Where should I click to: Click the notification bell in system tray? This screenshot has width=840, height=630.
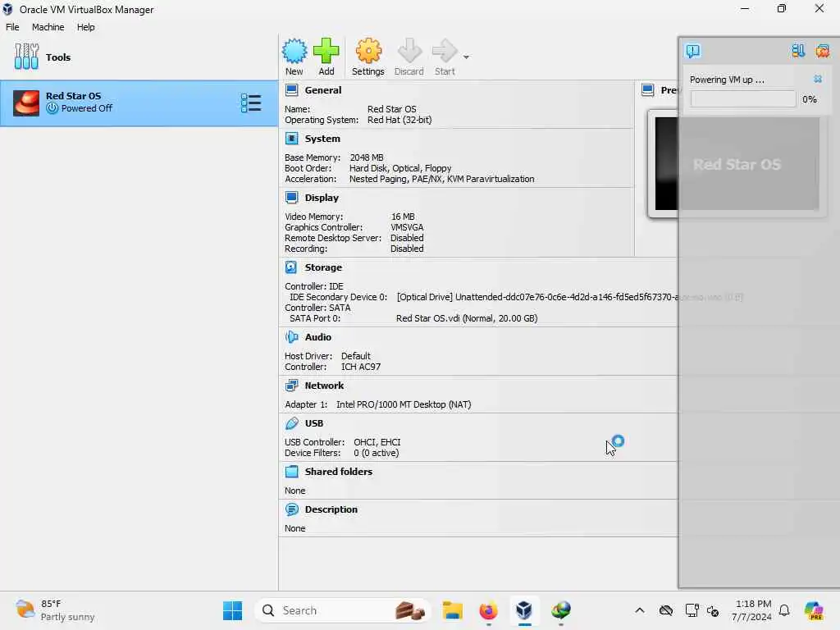pyautogui.click(x=784, y=610)
